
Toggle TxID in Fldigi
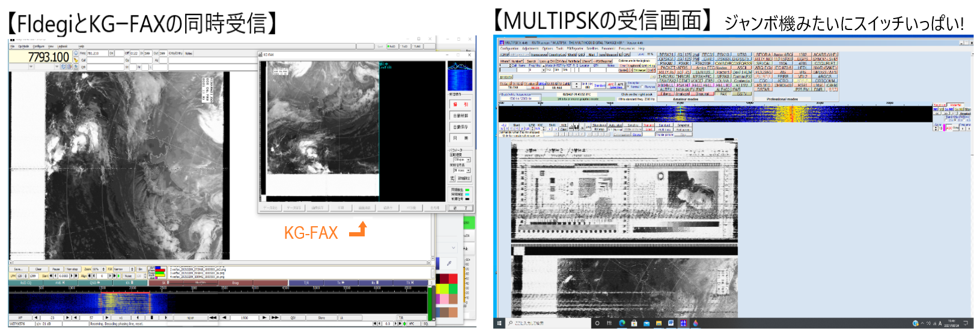[404, 46]
